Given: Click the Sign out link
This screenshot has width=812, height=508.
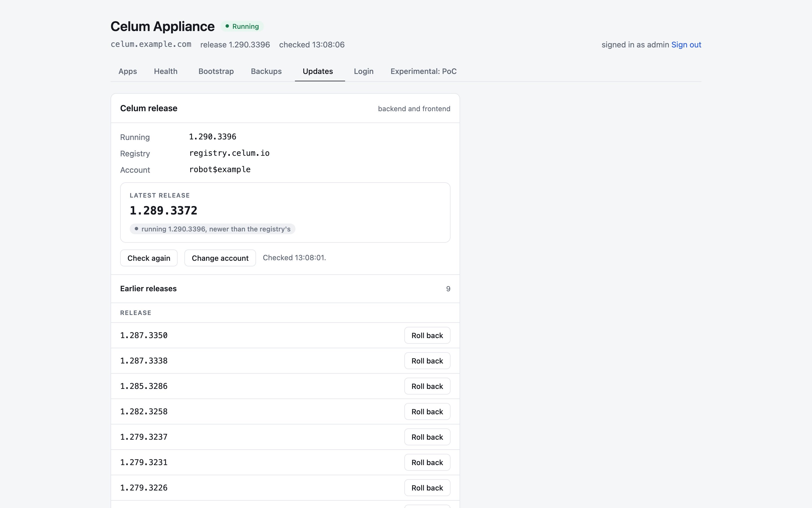Looking at the screenshot, I should (686, 45).
